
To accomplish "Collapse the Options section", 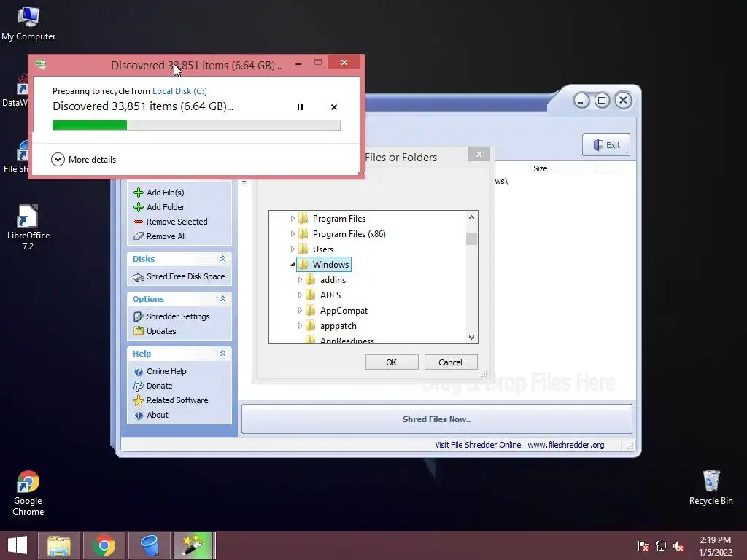I will tap(222, 298).
